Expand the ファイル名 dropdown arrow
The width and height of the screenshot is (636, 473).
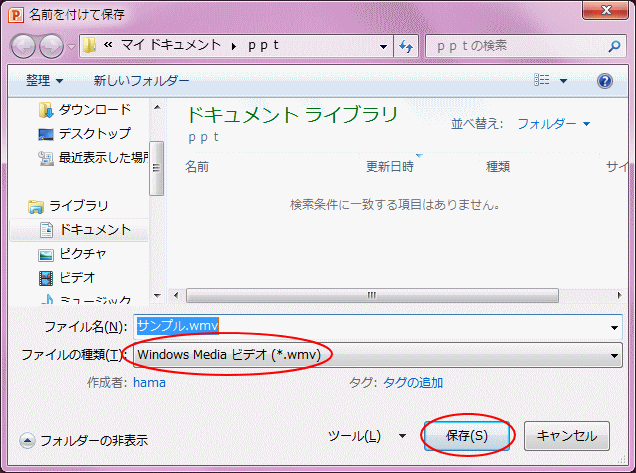615,327
